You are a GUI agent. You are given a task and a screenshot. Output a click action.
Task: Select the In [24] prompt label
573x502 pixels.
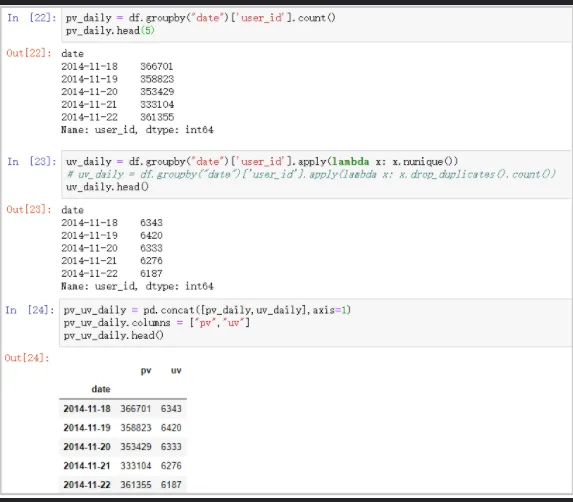(x=30, y=310)
